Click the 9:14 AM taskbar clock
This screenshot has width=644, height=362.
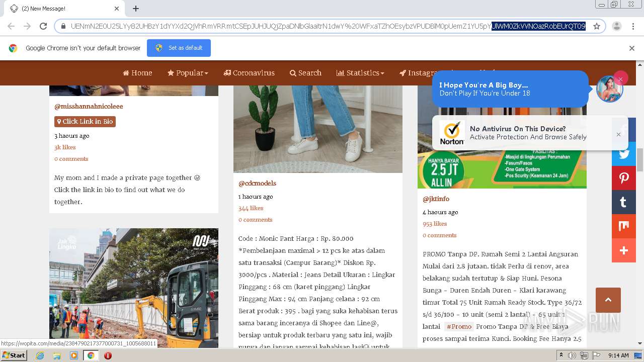618,355
